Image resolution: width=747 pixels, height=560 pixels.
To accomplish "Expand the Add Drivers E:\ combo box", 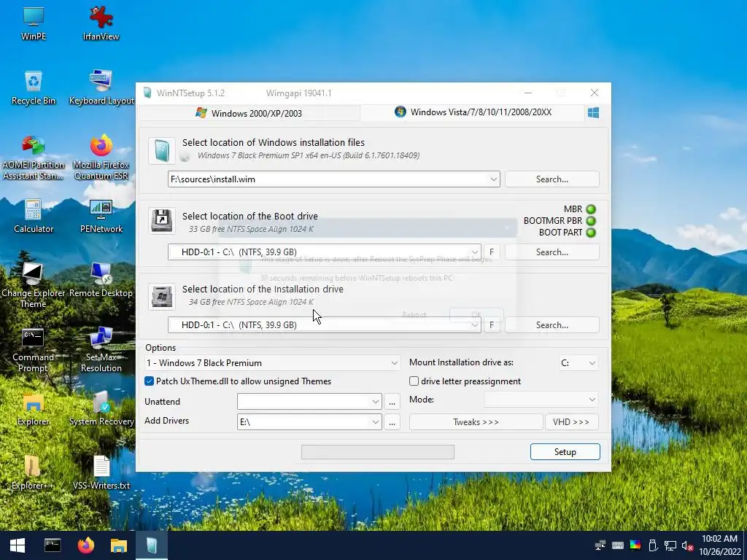I will coord(376,422).
